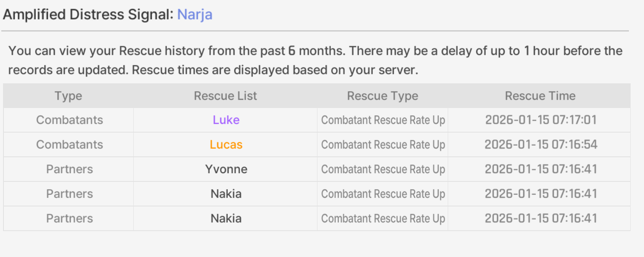This screenshot has width=644, height=257.
Task: Open the orange Lucas entry
Action: (x=226, y=145)
